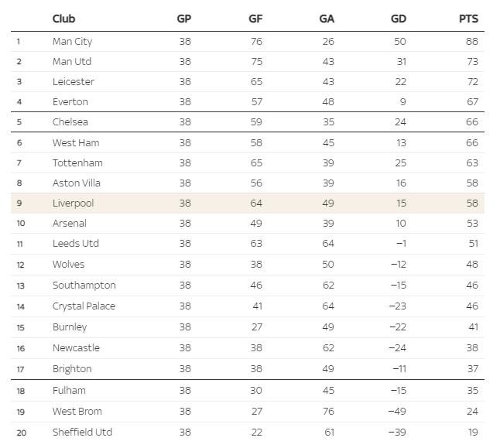The image size is (500, 448).
Task: Open Leeds Utd club page
Action: click(76, 243)
